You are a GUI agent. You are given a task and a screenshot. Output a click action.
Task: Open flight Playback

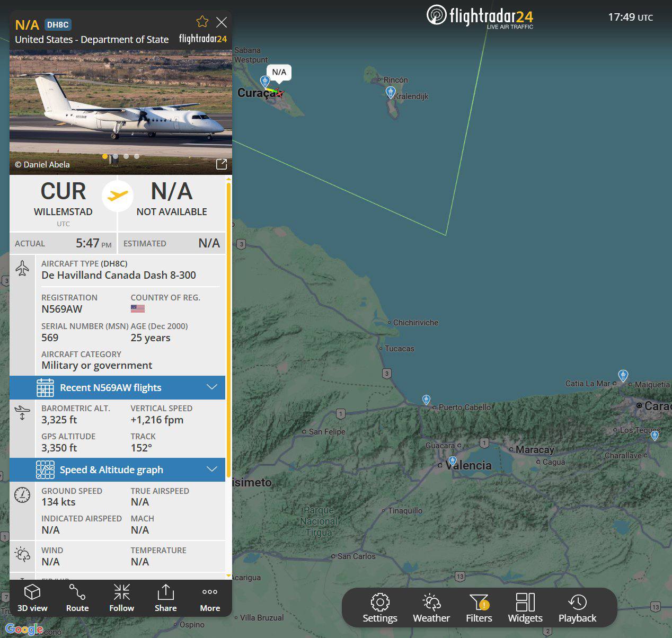(x=577, y=608)
